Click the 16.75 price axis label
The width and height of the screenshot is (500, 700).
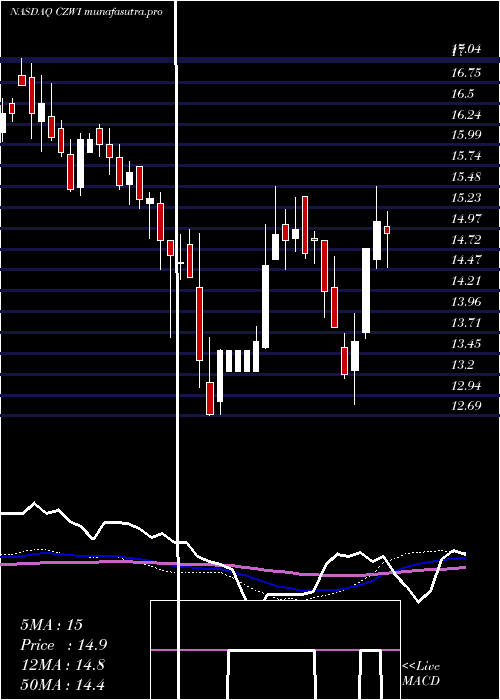click(466, 73)
